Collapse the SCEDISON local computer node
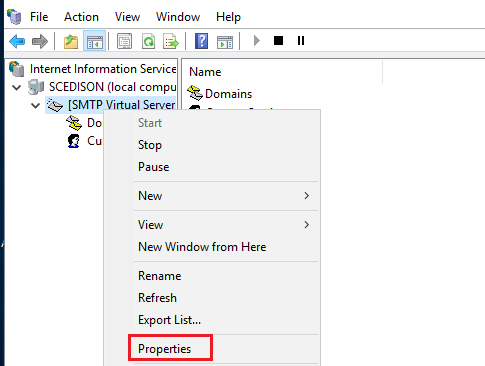 (16, 88)
